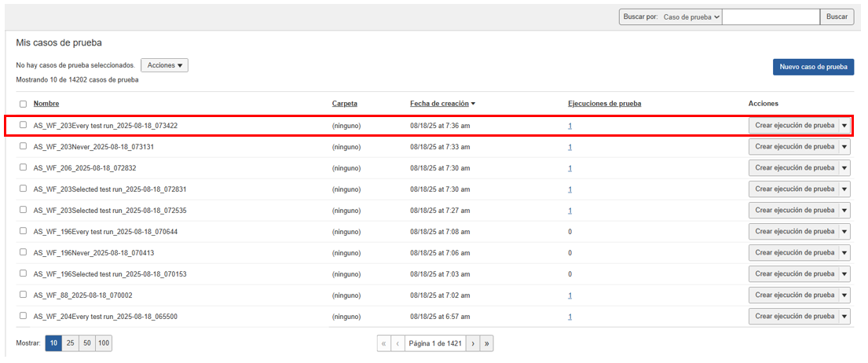This screenshot has height=363, width=868.
Task: Open arrow menu for AS_WF_88 row actions
Action: coord(844,295)
